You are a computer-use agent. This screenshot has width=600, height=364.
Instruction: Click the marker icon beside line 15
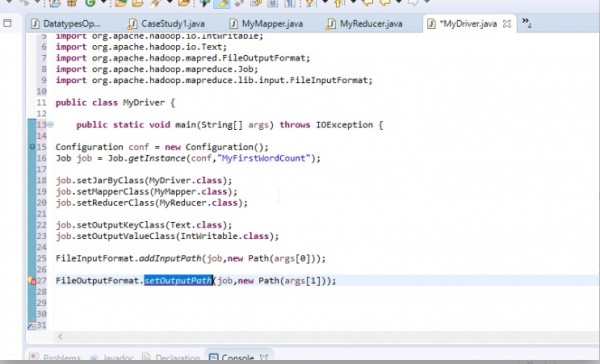click(32, 147)
